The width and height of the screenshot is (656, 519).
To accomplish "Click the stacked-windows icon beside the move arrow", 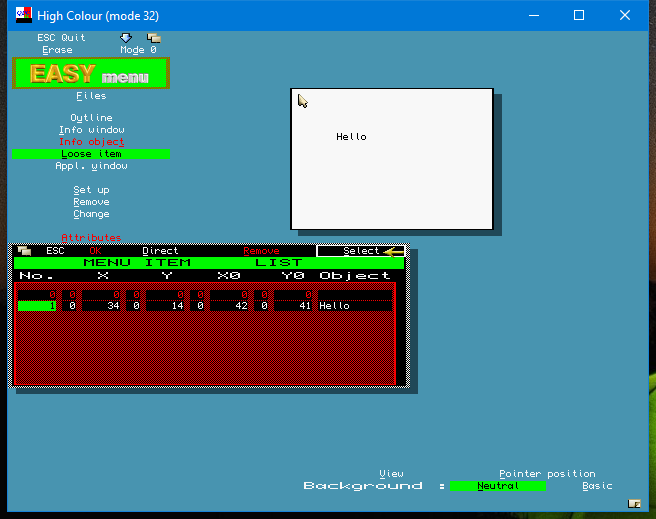I will coord(154,38).
